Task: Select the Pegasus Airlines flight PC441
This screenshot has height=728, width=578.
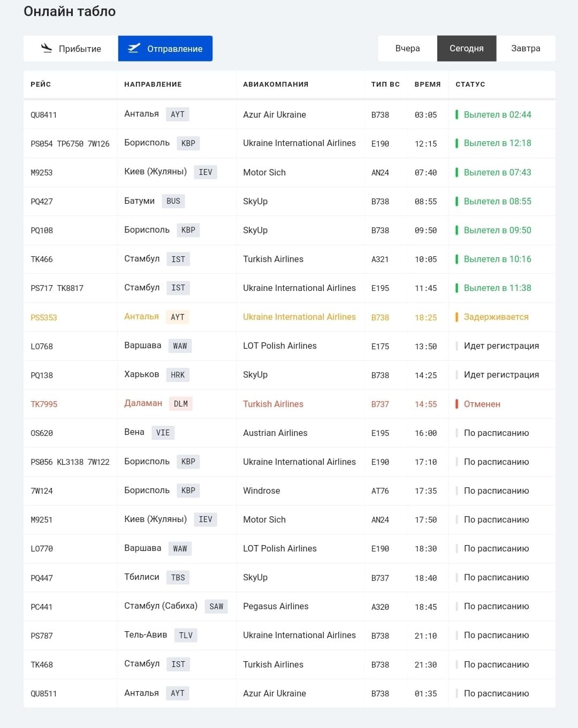Action: [x=290, y=607]
